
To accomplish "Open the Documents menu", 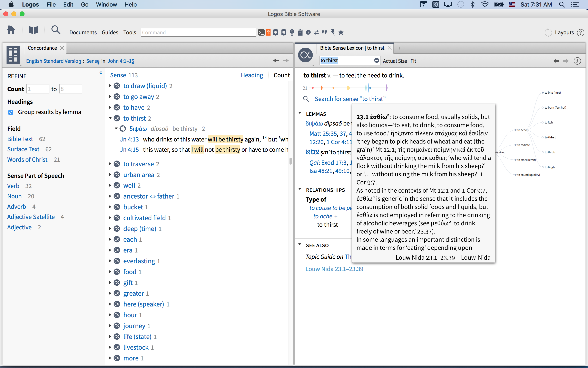I will tap(83, 32).
